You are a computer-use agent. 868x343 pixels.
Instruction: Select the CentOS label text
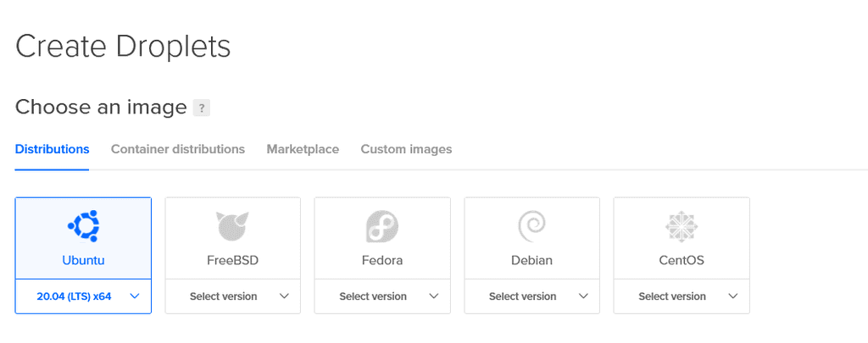tap(682, 260)
